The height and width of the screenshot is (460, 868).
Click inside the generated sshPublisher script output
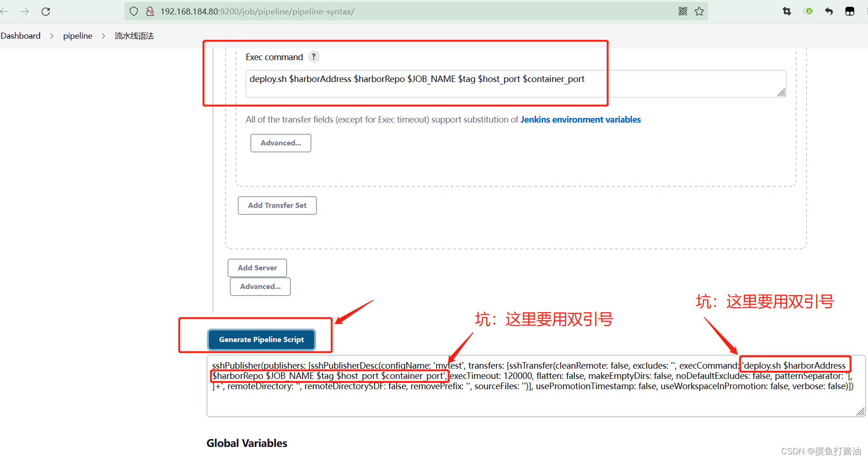pos(536,386)
